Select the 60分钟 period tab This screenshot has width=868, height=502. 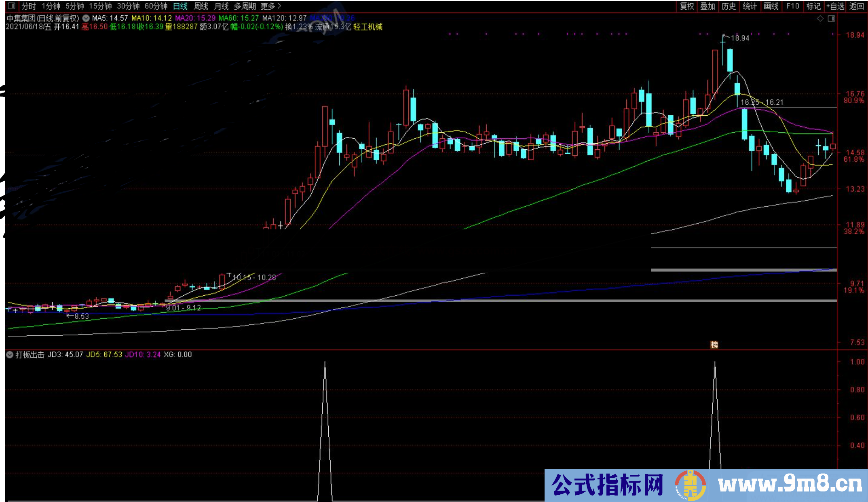(x=156, y=6)
